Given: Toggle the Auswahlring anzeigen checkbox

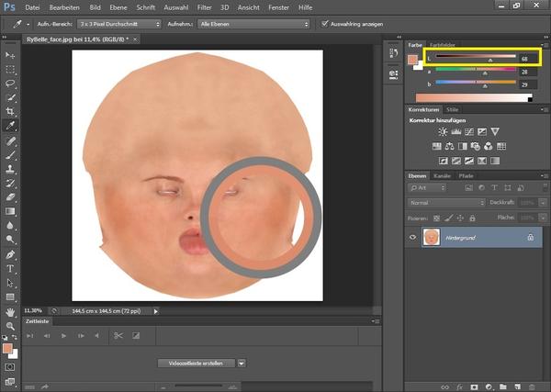Looking at the screenshot, I should tap(324, 24).
